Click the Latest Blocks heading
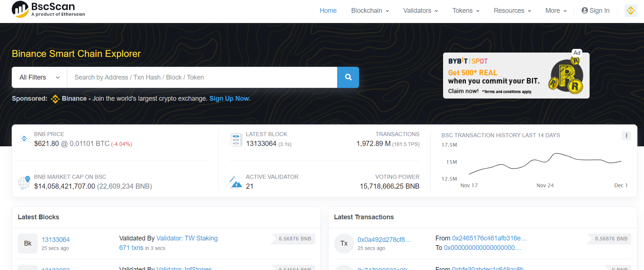This screenshot has height=270, width=644. tap(38, 217)
